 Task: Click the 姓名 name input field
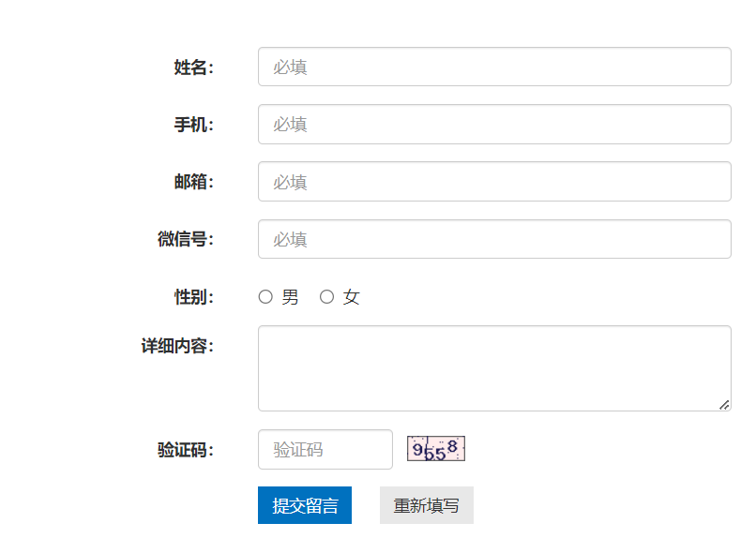point(494,67)
